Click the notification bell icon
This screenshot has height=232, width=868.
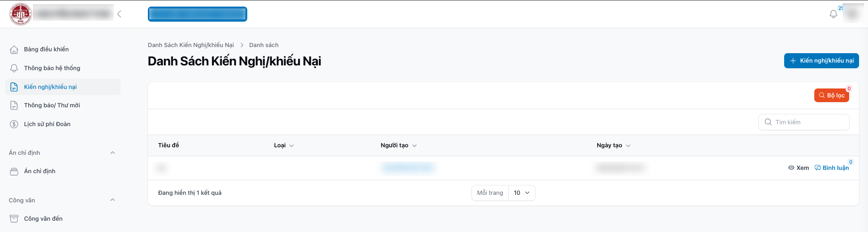pyautogui.click(x=833, y=14)
